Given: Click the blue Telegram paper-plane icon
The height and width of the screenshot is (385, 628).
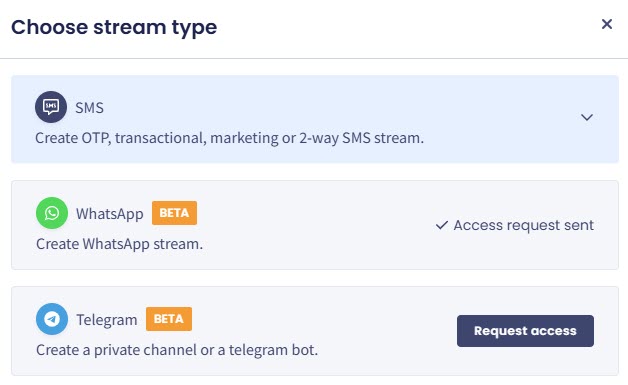Looking at the screenshot, I should pyautogui.click(x=52, y=319).
